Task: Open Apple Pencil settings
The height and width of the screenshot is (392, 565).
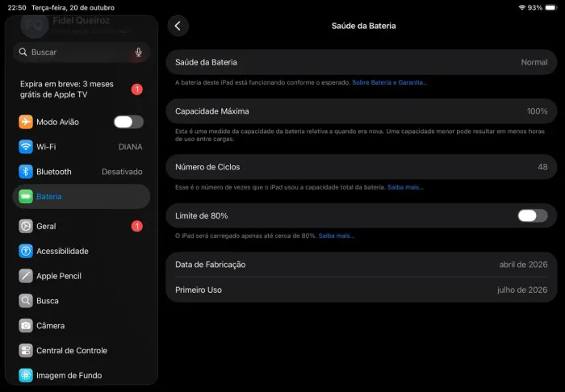Action: pyautogui.click(x=82, y=276)
